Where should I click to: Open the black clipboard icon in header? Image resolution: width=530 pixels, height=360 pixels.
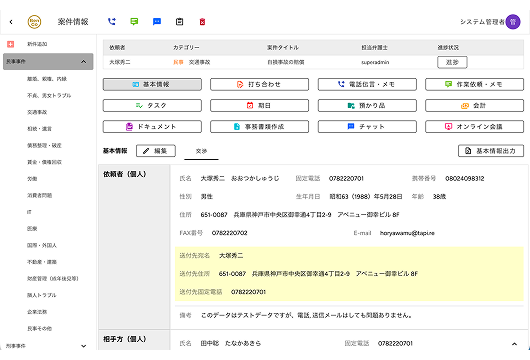[x=179, y=22]
